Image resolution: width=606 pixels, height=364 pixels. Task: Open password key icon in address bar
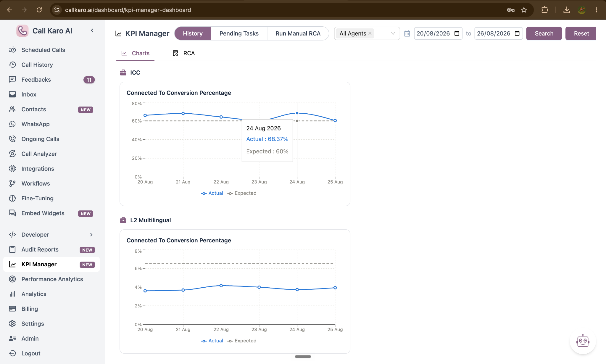pyautogui.click(x=511, y=10)
